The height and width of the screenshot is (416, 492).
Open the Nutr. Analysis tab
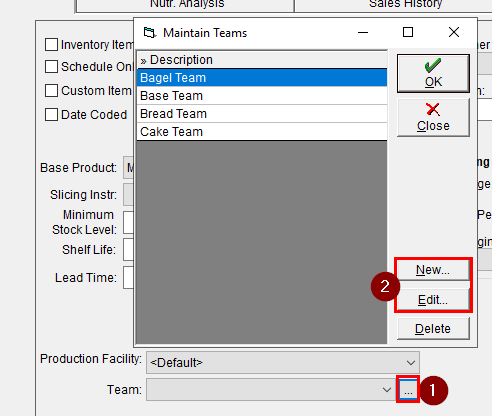185,5
